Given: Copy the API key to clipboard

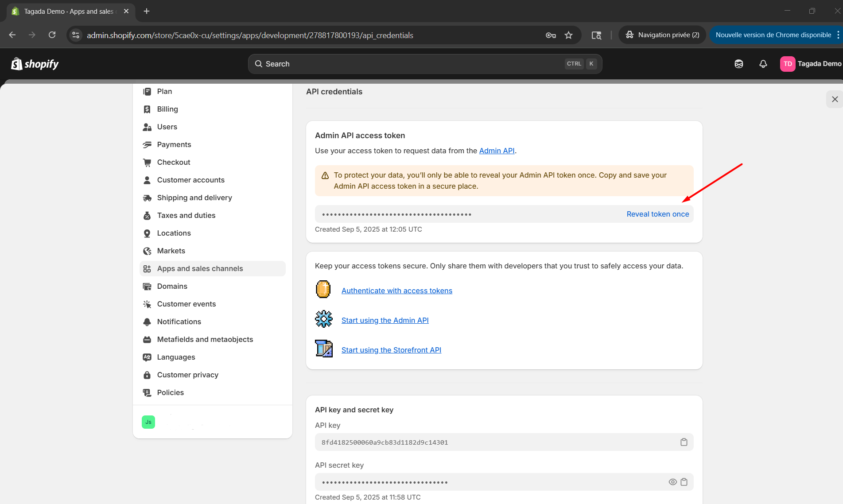Looking at the screenshot, I should click(x=684, y=442).
